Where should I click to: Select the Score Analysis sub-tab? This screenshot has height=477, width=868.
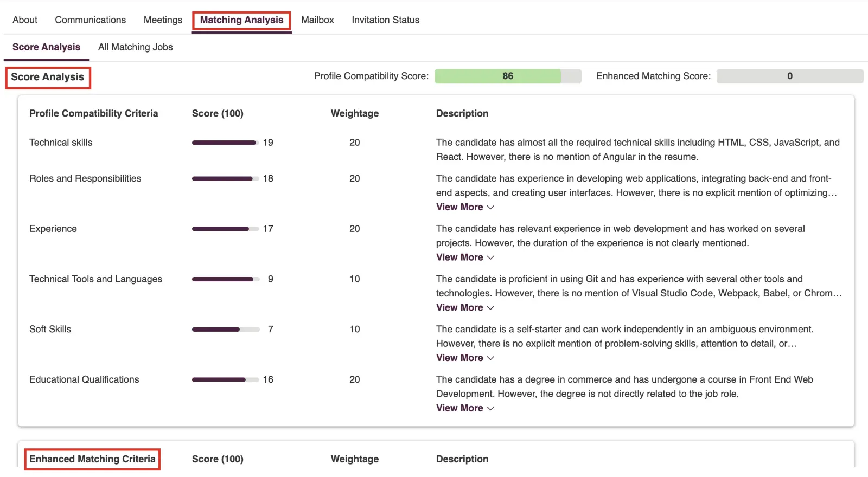coord(46,47)
